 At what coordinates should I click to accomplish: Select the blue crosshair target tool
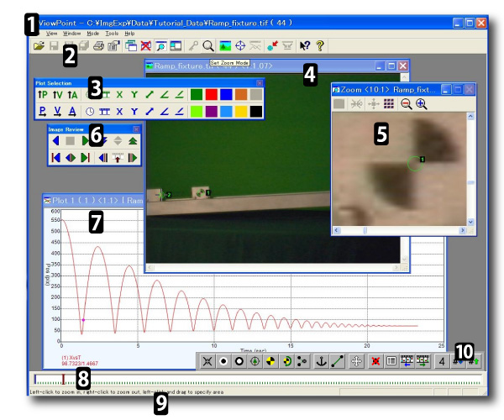click(x=240, y=46)
